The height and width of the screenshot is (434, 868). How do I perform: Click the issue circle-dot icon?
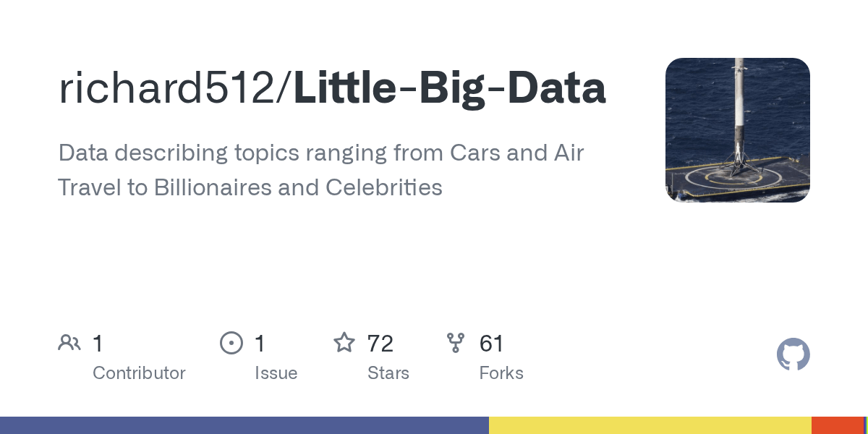pos(231,343)
